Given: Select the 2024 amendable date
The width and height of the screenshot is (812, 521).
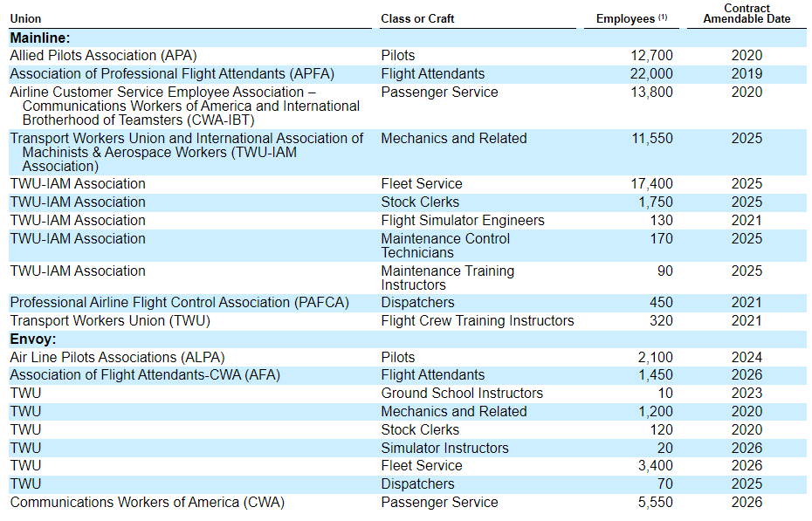Looking at the screenshot, I should 747,358.
